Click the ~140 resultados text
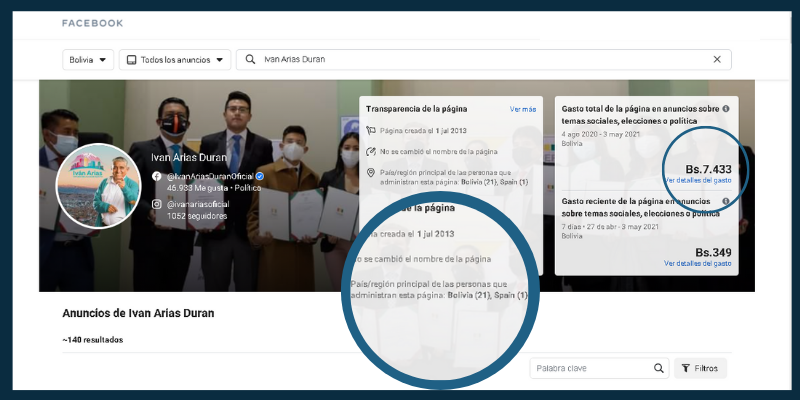The image size is (800, 400). (x=92, y=340)
